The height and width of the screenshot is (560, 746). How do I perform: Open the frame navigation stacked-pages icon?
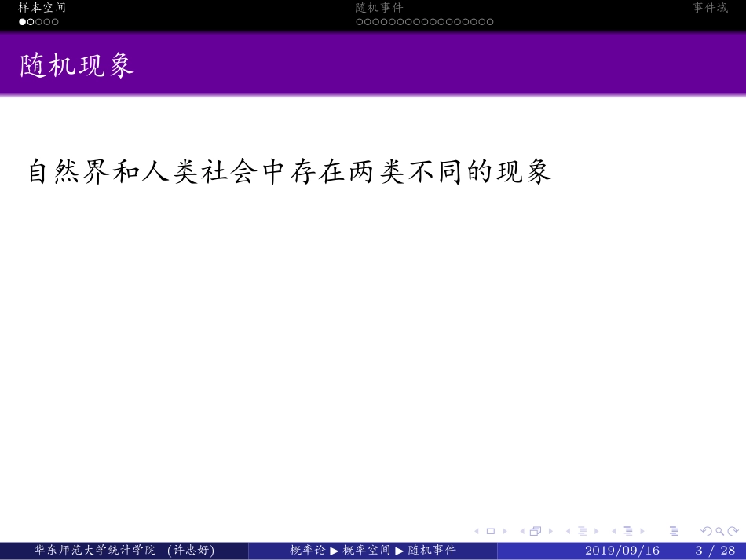tap(535, 530)
